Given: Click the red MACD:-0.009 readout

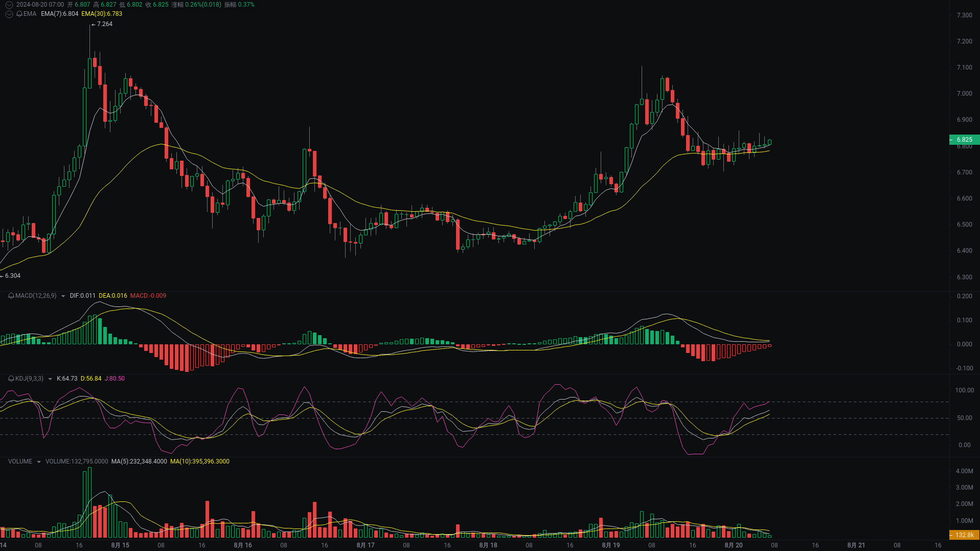Looking at the screenshot, I should [148, 296].
